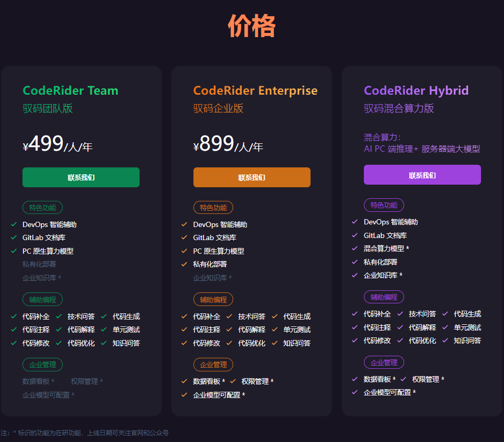This screenshot has width=504, height=442.
Task: Click the ¥899/人/年 price
Action: (x=228, y=144)
